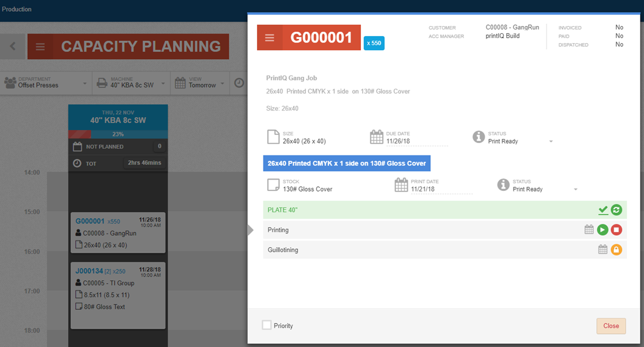Select the Printing operation row
Screen dimensions: 644x347
pyautogui.click(x=445, y=230)
